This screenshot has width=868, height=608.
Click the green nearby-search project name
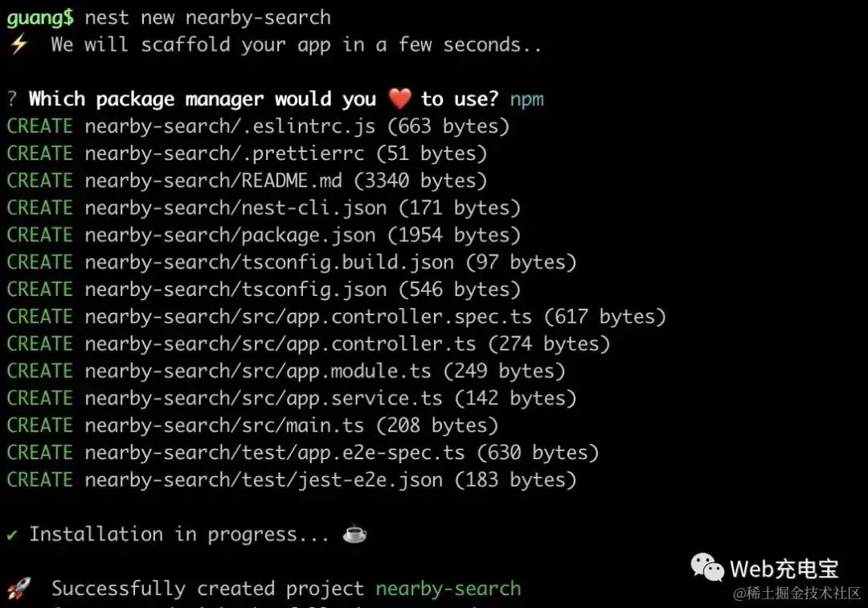point(448,588)
